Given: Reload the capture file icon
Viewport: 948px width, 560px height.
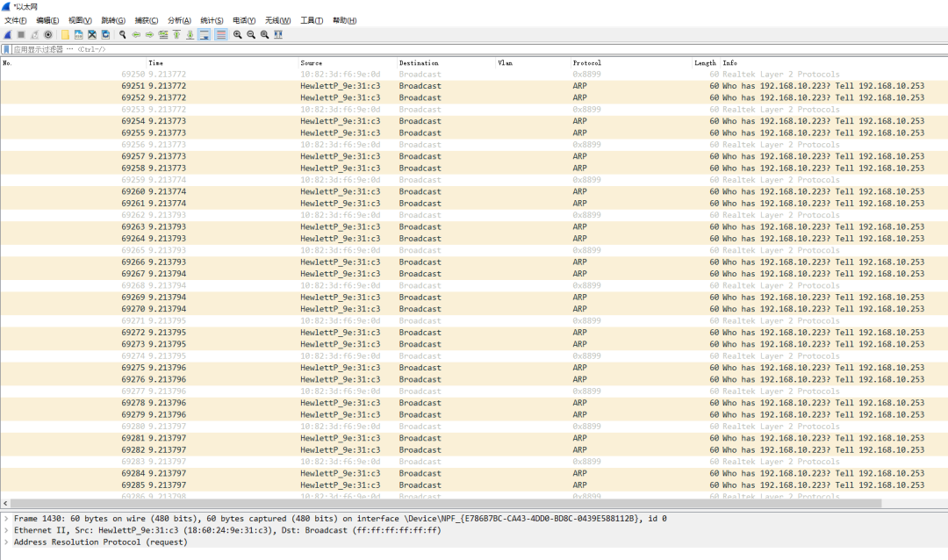Looking at the screenshot, I should 106,35.
